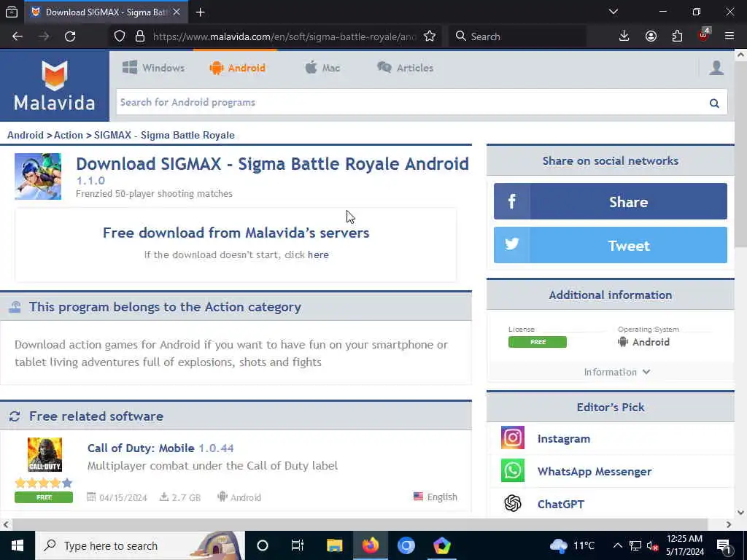Open the Firefox application menu

pos(729,36)
